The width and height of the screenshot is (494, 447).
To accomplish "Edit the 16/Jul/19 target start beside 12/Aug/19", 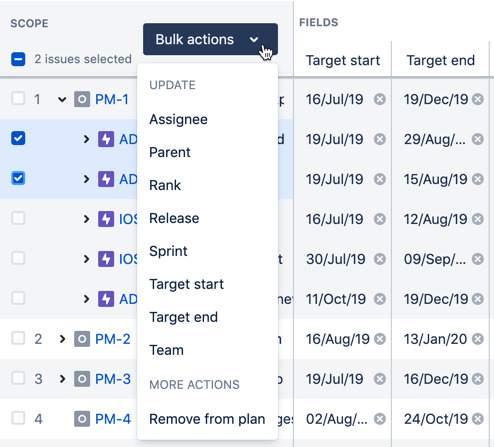I will (335, 219).
